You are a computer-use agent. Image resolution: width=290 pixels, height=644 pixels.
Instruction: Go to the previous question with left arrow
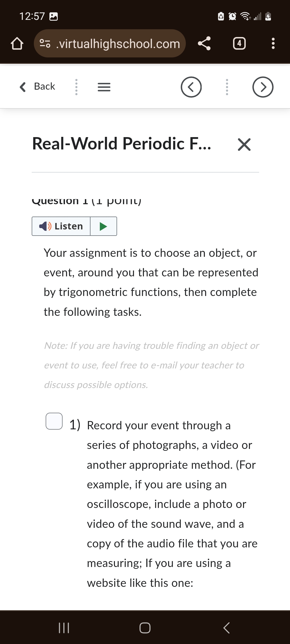pos(191,87)
